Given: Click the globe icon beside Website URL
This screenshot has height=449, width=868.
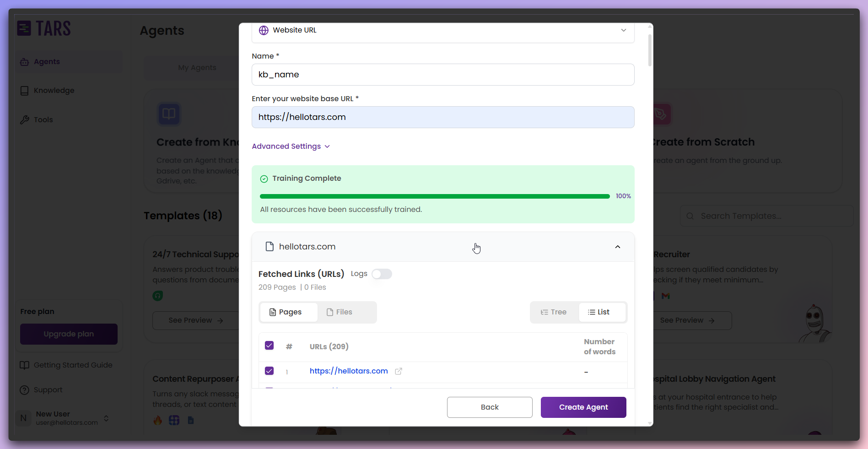Looking at the screenshot, I should point(264,30).
